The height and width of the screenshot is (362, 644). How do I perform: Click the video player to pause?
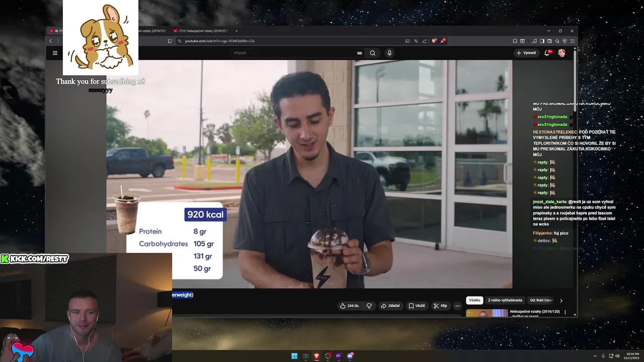tap(309, 174)
